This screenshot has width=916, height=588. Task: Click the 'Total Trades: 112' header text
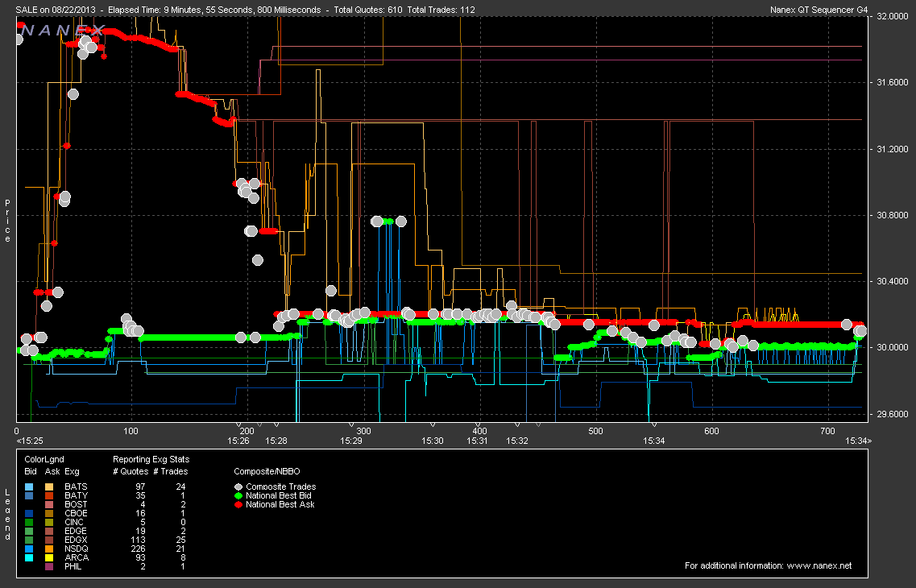[441, 10]
